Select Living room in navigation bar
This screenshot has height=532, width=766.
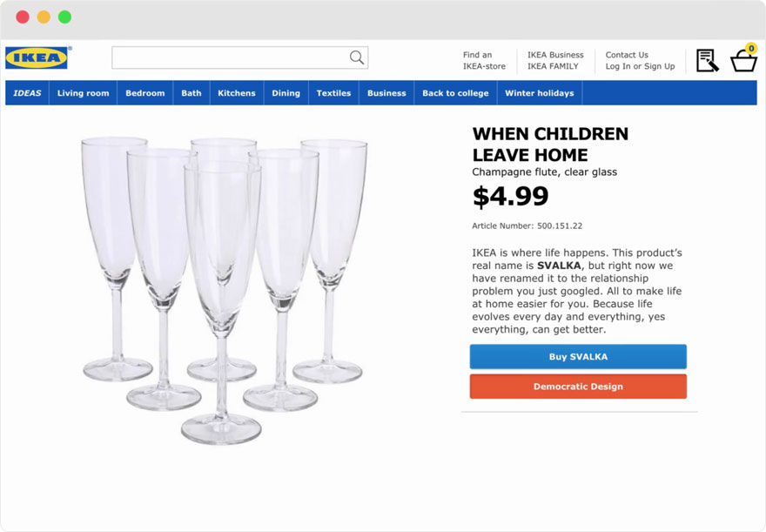[84, 93]
